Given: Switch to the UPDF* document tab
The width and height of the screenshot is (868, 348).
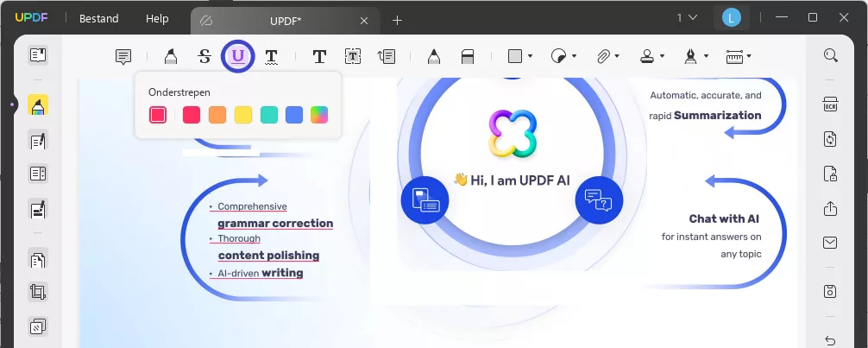Looking at the screenshot, I should pyautogui.click(x=285, y=21).
